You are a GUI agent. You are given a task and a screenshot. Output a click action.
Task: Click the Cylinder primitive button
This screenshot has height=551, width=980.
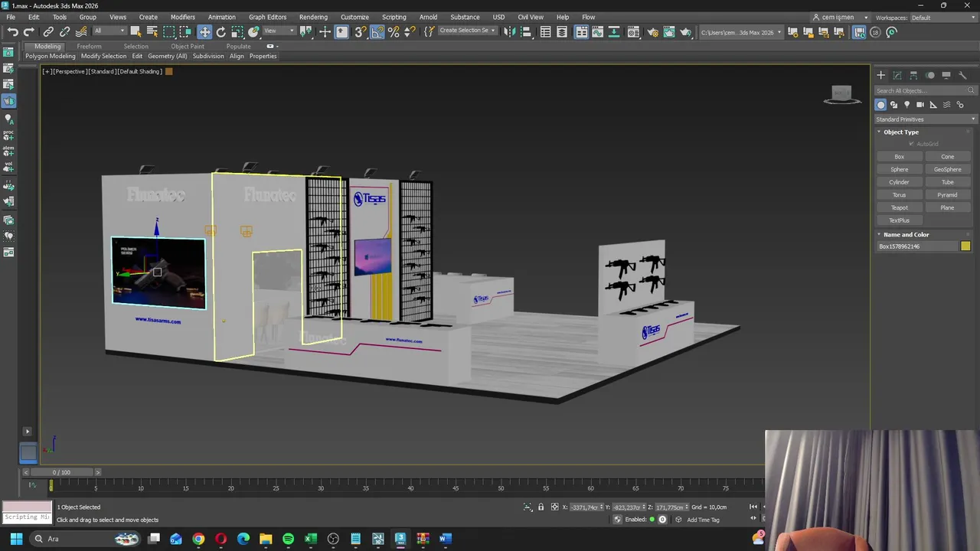pyautogui.click(x=899, y=182)
